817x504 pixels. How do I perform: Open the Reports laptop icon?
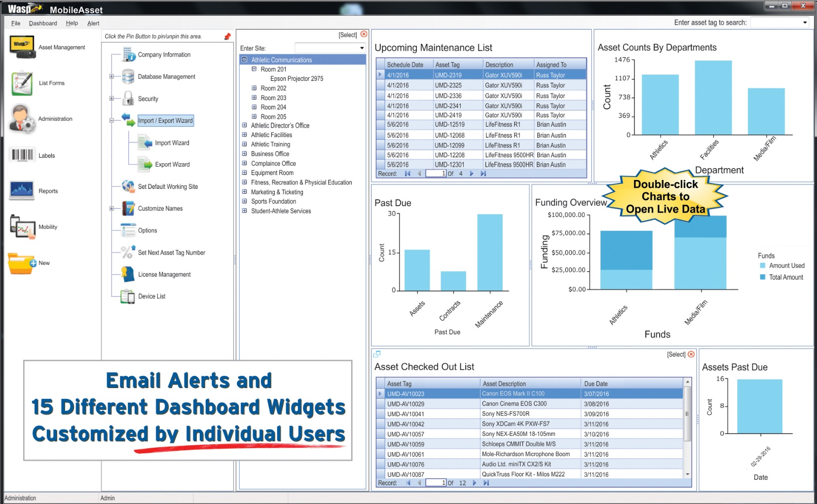(x=22, y=190)
